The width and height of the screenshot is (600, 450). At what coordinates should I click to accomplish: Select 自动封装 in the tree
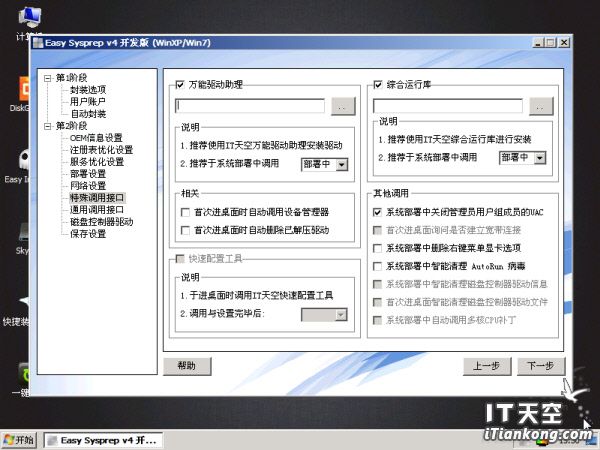coord(88,114)
